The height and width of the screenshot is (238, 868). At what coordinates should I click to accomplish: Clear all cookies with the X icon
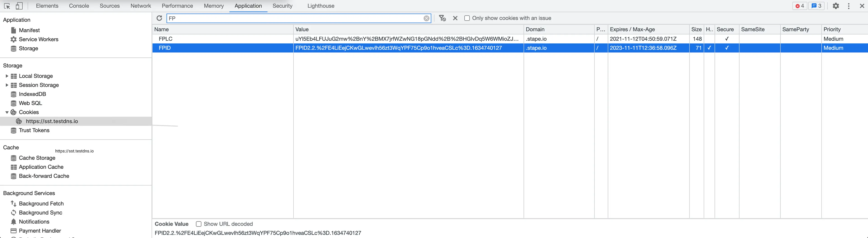click(455, 18)
